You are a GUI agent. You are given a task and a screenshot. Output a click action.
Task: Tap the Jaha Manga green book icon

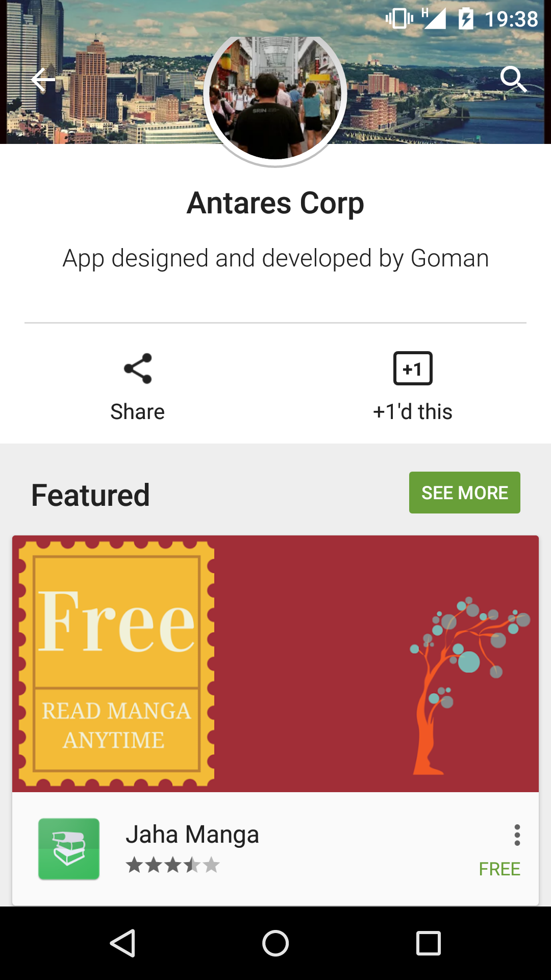pyautogui.click(x=69, y=849)
